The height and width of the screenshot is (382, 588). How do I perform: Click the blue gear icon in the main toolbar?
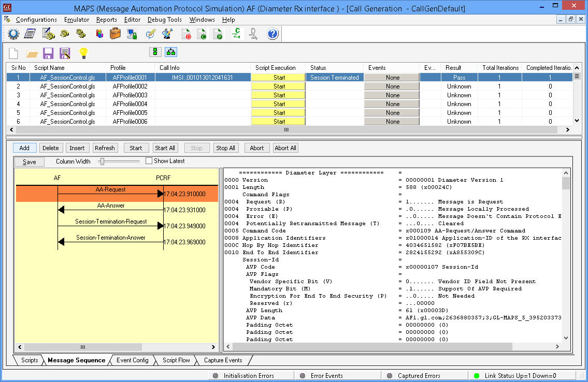point(13,34)
